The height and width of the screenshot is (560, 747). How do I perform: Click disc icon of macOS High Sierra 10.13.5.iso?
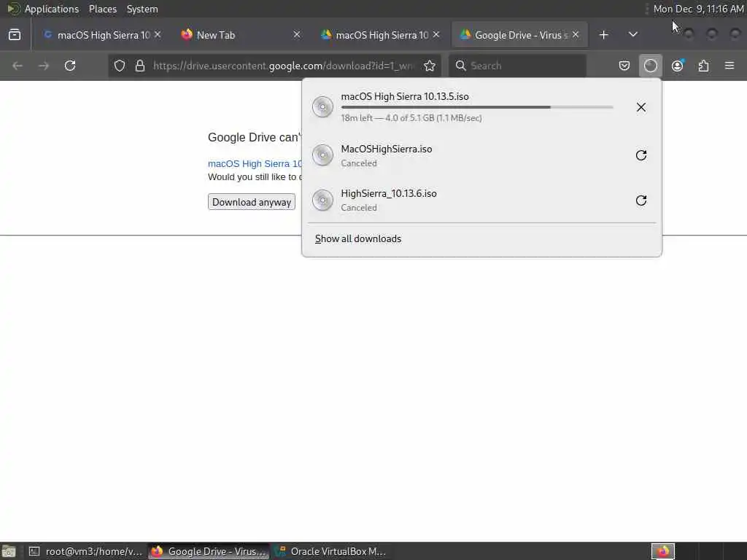click(322, 106)
